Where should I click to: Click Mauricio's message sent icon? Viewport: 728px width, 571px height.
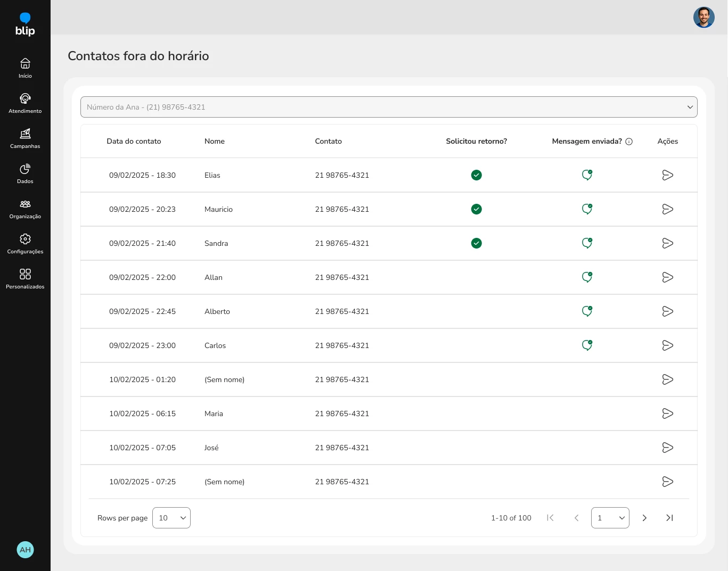coord(587,209)
